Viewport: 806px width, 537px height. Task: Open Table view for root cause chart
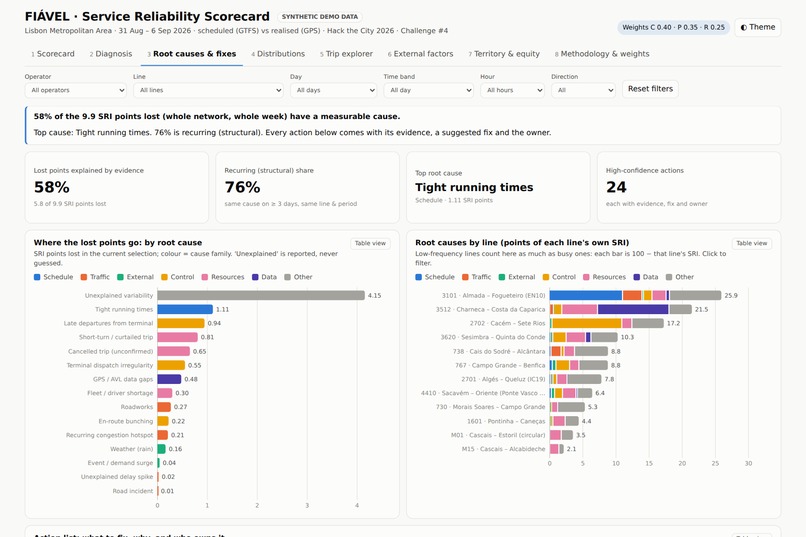[370, 243]
